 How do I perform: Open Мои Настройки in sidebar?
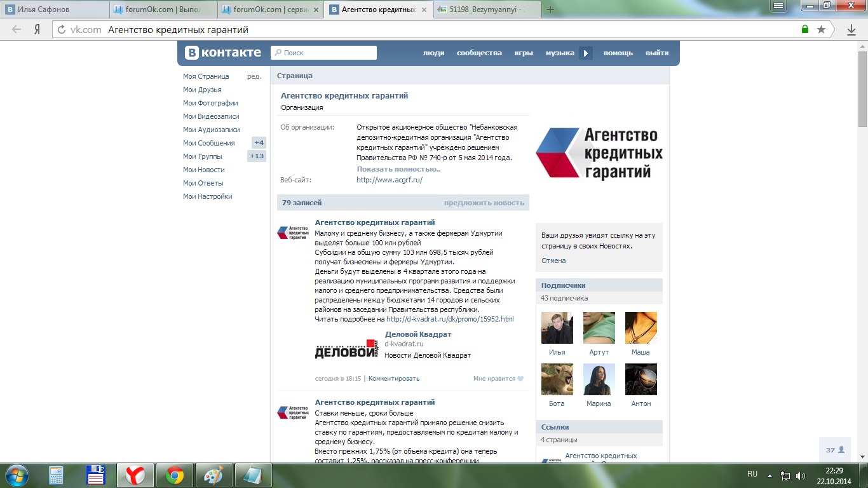pyautogui.click(x=208, y=196)
